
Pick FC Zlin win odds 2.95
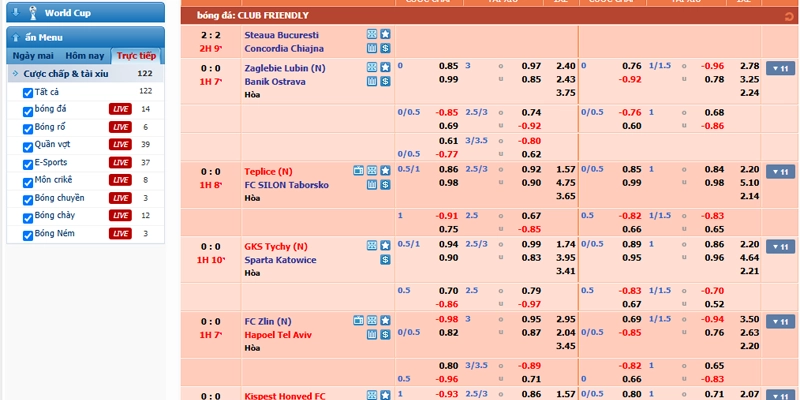click(x=566, y=319)
